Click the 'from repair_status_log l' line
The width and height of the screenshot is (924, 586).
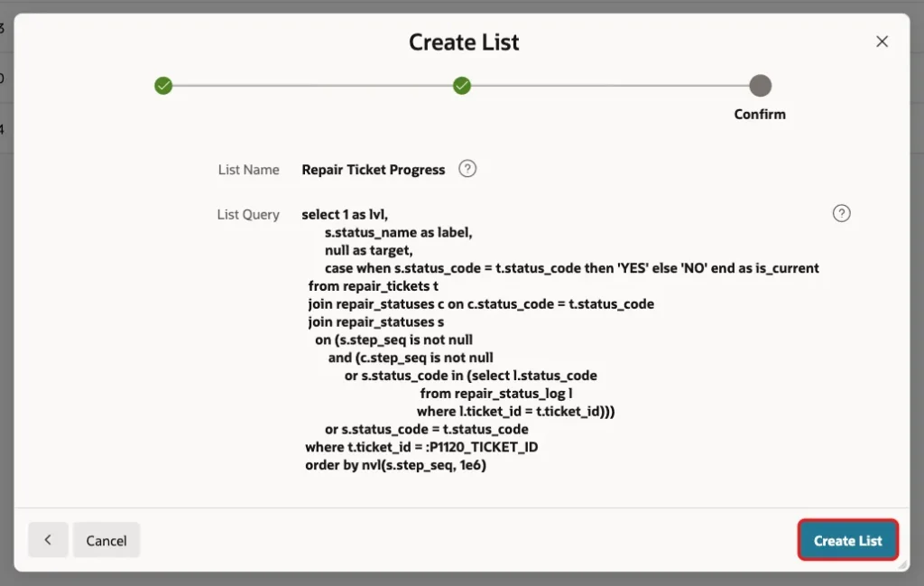point(496,393)
